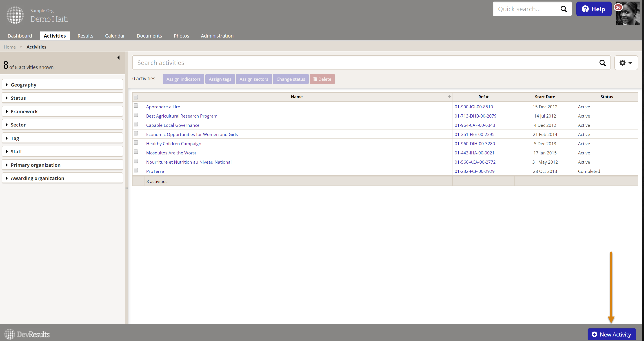Click the notification badge showing 26
Viewport: 644px width, 341px height.
click(x=618, y=7)
